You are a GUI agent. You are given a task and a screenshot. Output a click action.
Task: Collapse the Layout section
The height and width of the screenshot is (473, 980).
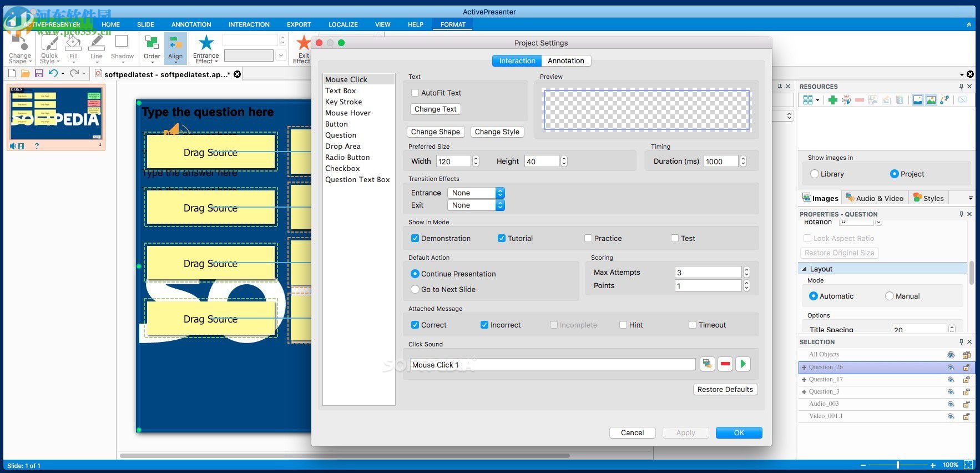pos(804,269)
